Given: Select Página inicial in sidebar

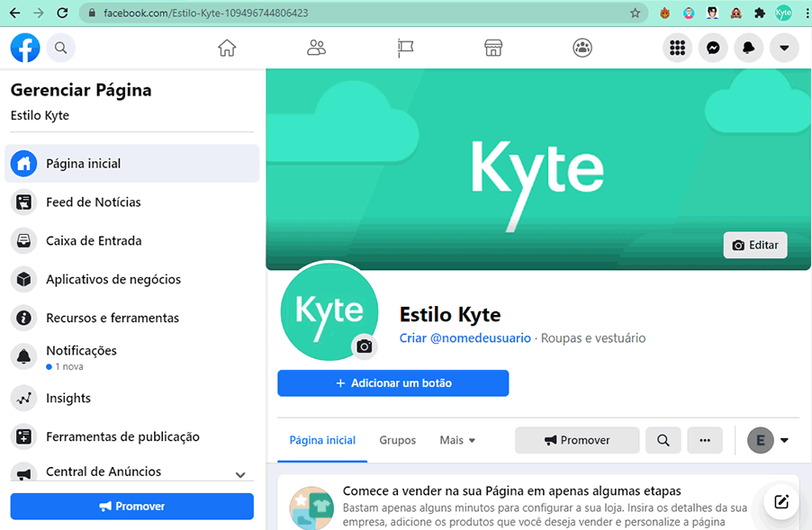Looking at the screenshot, I should 132,164.
